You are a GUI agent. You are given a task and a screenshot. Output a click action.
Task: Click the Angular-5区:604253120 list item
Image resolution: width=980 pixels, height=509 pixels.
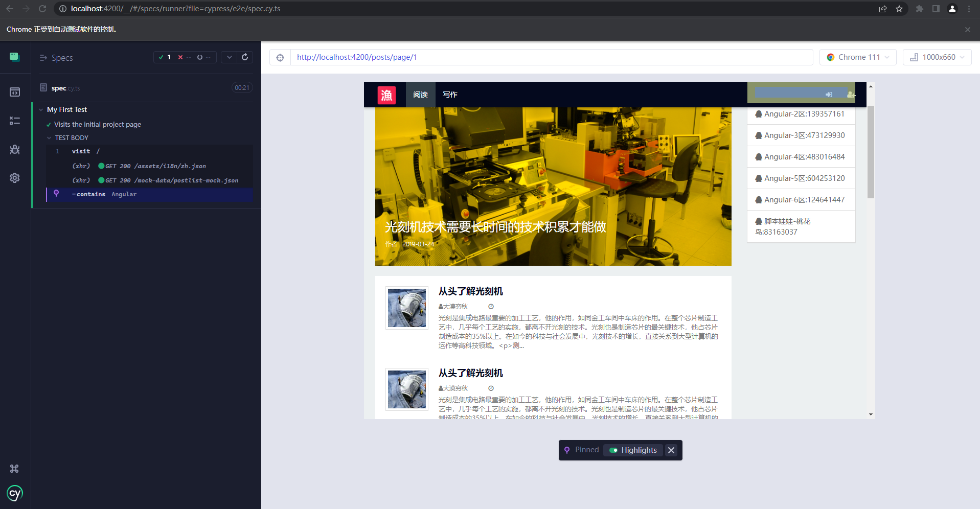click(801, 178)
